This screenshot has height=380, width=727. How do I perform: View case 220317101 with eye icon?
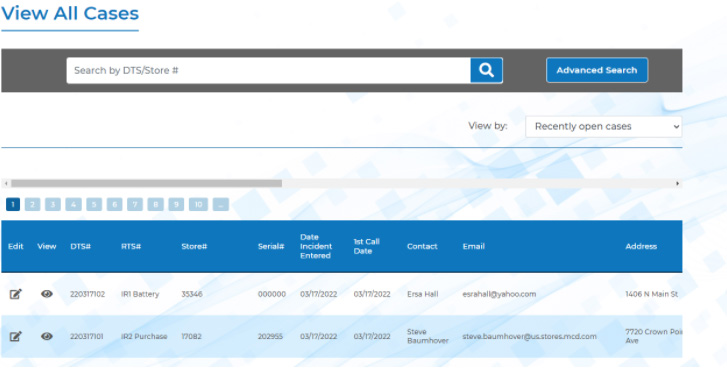click(x=46, y=336)
